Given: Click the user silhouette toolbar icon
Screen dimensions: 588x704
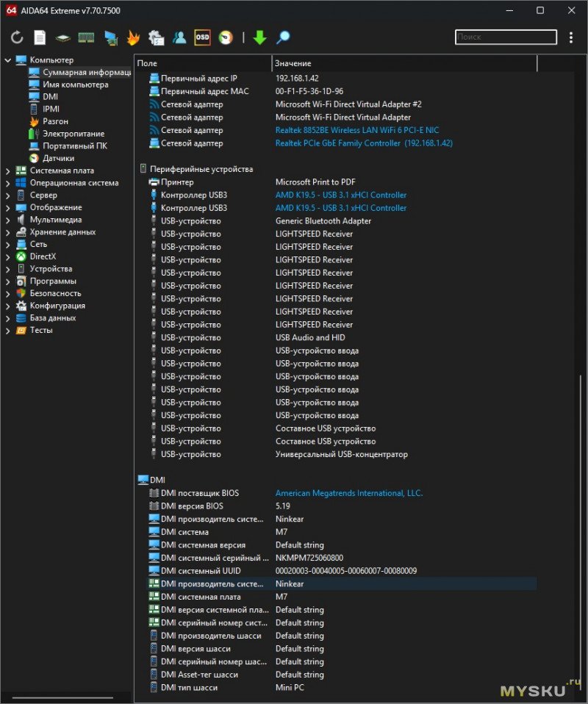Looking at the screenshot, I should click(179, 37).
